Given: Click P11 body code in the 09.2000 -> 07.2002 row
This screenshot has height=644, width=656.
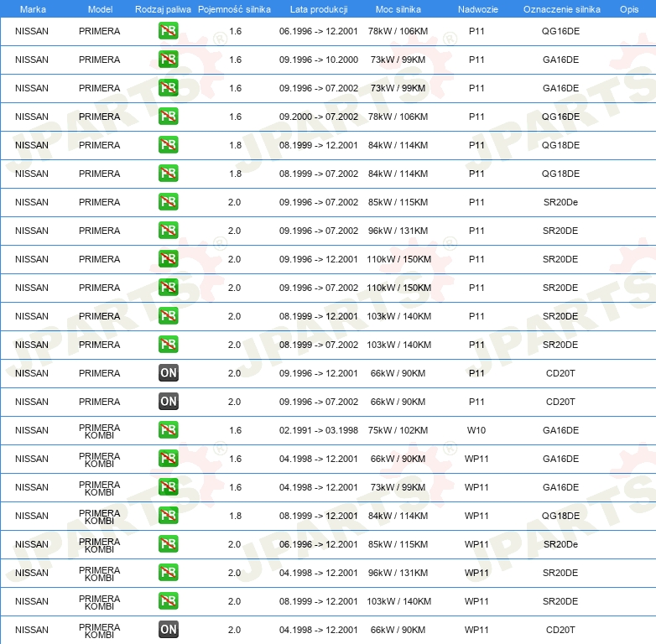Looking at the screenshot, I should (476, 117).
